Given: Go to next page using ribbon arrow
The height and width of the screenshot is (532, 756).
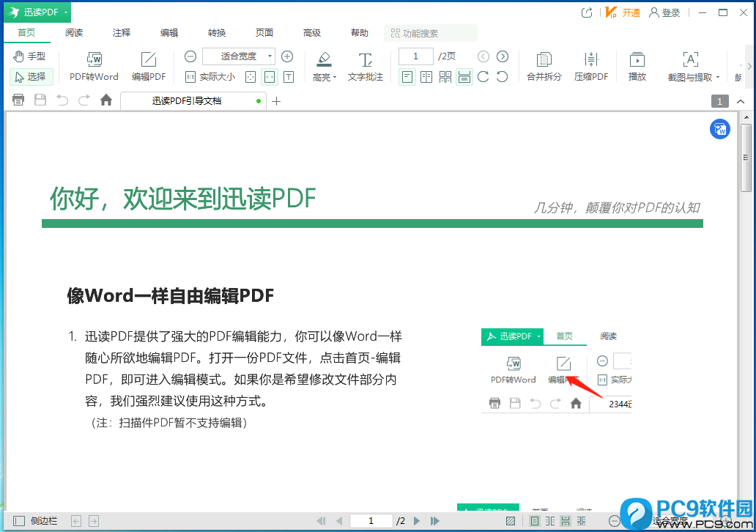Looking at the screenshot, I should [x=503, y=56].
